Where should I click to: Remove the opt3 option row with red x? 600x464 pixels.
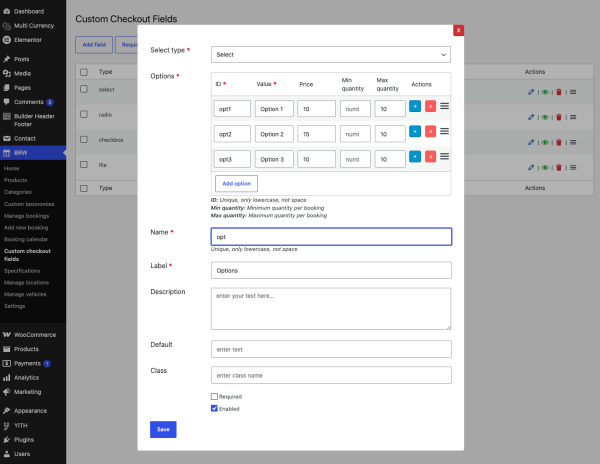(430, 156)
